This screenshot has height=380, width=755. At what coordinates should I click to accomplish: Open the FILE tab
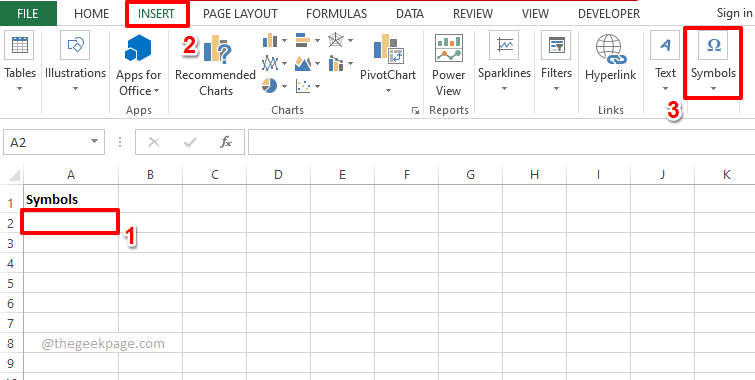(x=28, y=13)
